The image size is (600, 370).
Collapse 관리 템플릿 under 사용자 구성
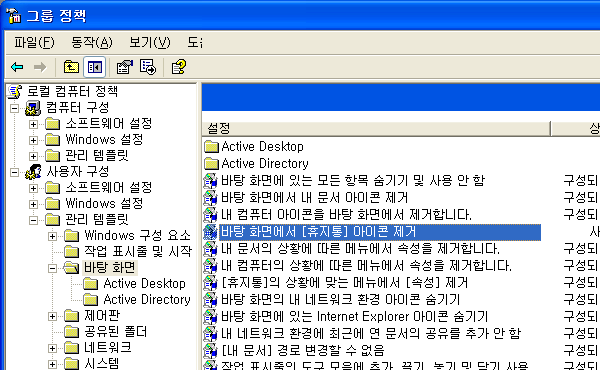(x=33, y=220)
